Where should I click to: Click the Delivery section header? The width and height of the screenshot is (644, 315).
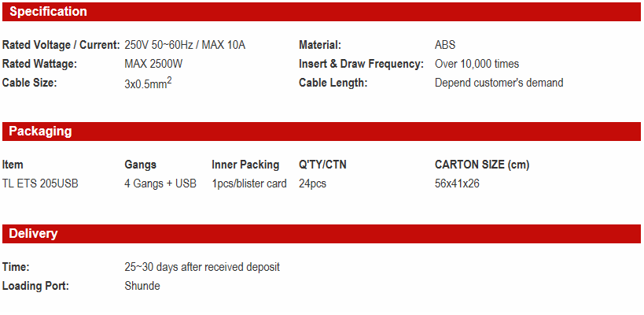pyautogui.click(x=33, y=234)
